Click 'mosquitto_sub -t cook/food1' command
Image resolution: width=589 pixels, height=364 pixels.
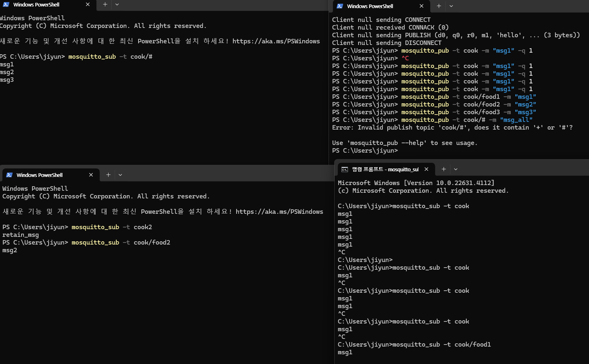pyautogui.click(x=442, y=345)
